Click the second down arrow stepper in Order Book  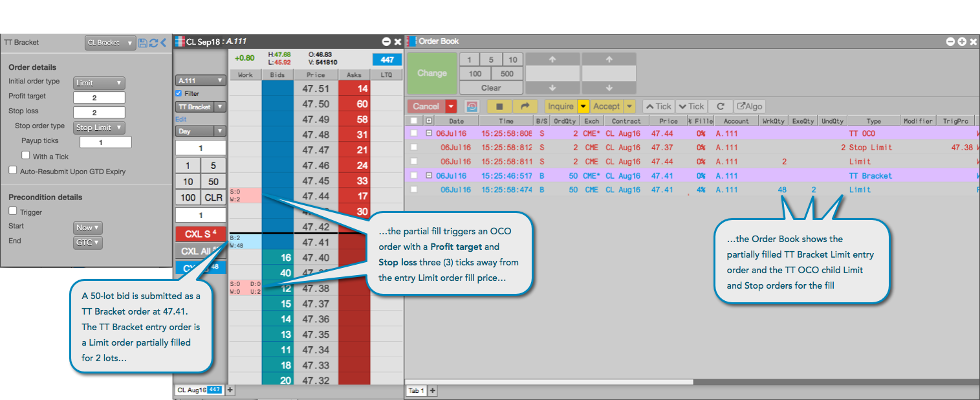[x=609, y=88]
